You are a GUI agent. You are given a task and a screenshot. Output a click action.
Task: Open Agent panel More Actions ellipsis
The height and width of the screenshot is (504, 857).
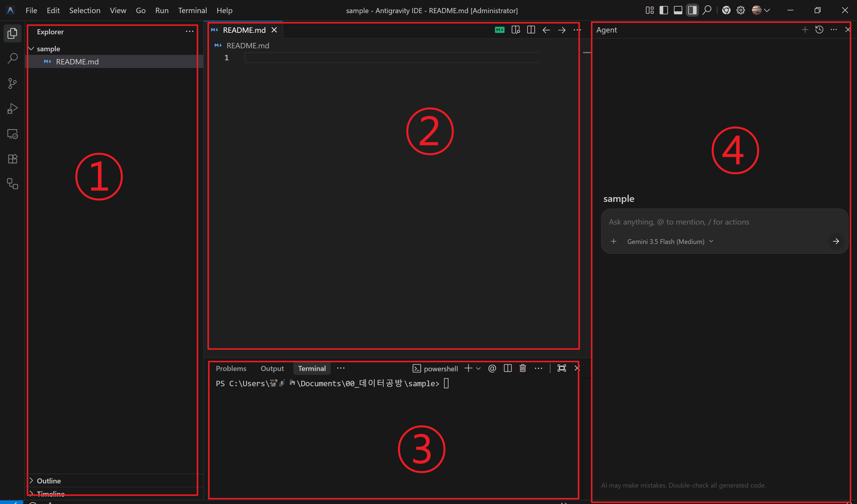tap(833, 30)
